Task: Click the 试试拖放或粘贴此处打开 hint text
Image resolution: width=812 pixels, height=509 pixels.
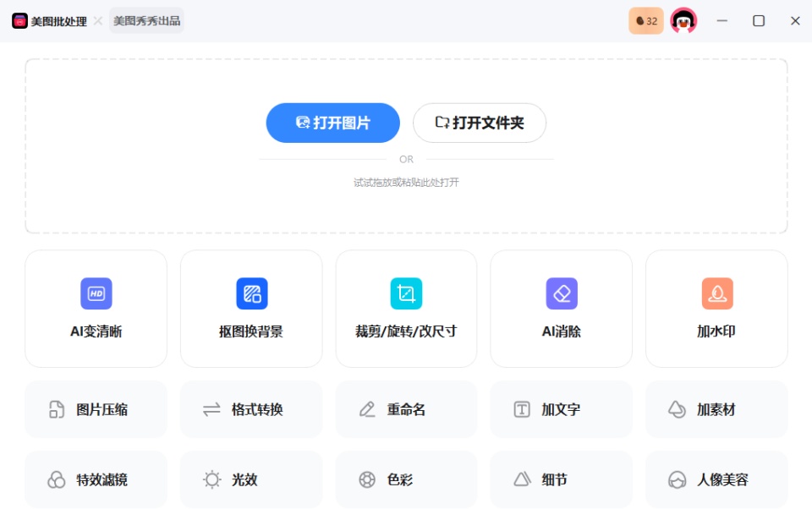Action: tap(406, 183)
